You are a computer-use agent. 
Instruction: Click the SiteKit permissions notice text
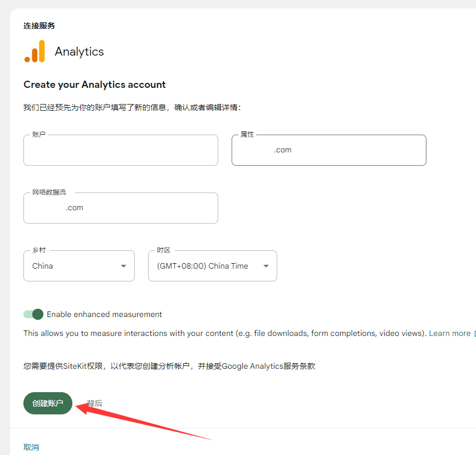(169, 366)
